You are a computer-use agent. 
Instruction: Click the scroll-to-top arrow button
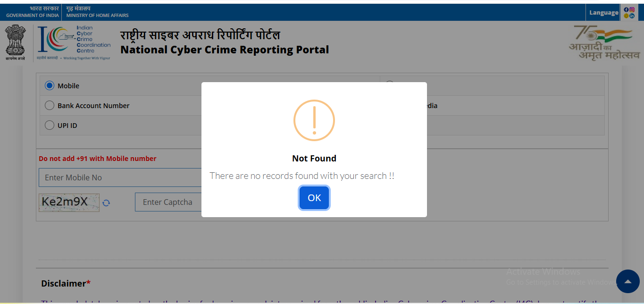(x=627, y=282)
